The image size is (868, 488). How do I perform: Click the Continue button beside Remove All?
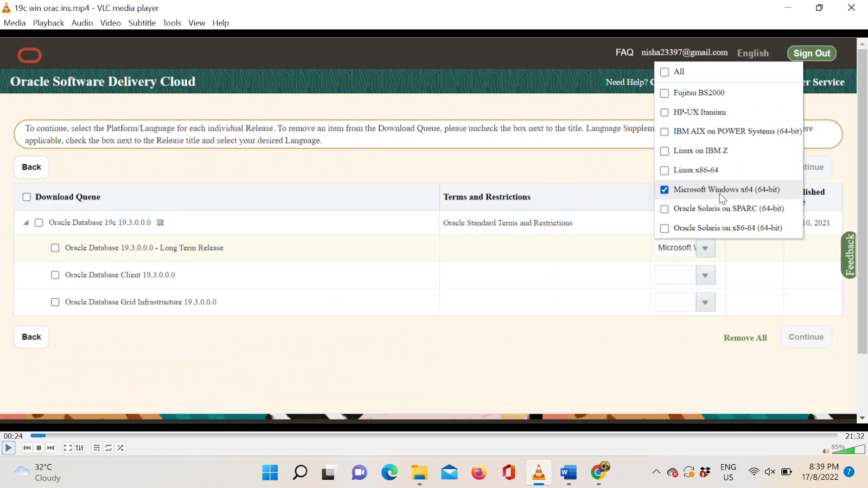(x=806, y=337)
